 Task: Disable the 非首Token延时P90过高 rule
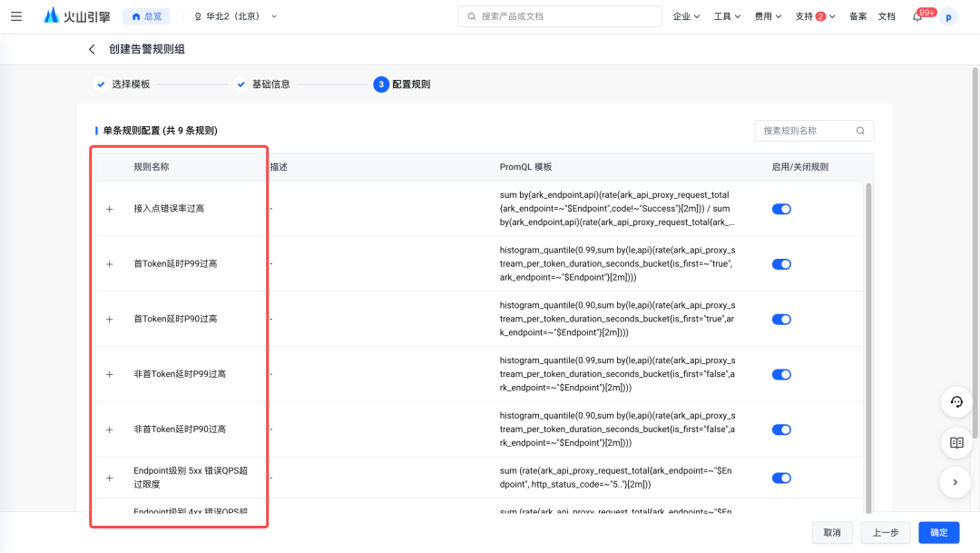point(781,430)
